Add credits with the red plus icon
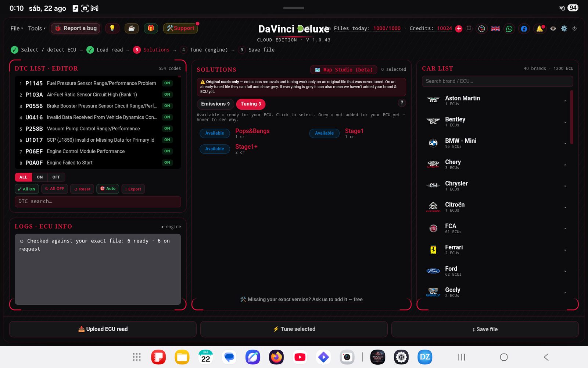The image size is (588, 368). 459,29
